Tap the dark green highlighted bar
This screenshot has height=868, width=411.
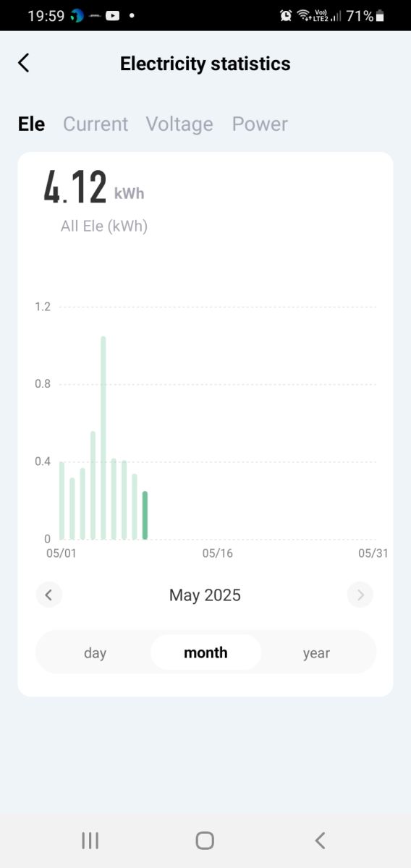pos(145,515)
